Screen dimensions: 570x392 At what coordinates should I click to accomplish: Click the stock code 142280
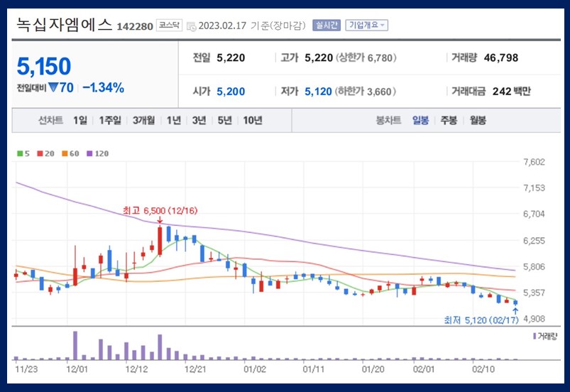[x=135, y=26]
